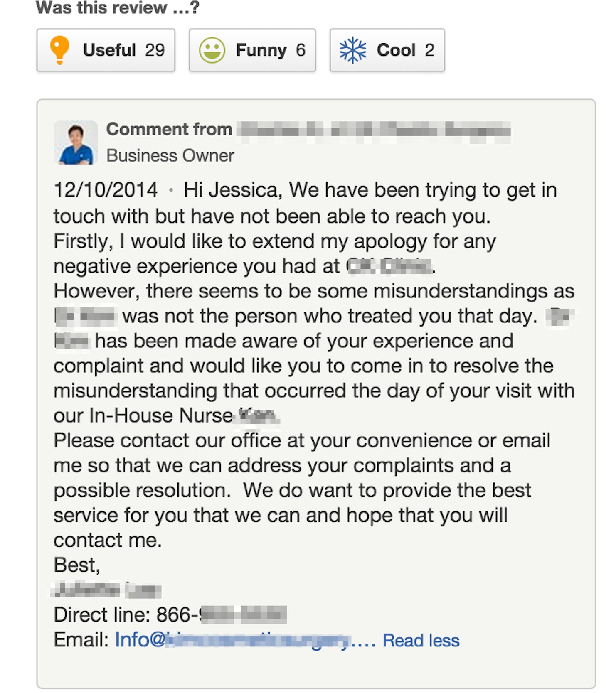
Task: Click the 'Comment from' heading text
Action: pos(169,129)
